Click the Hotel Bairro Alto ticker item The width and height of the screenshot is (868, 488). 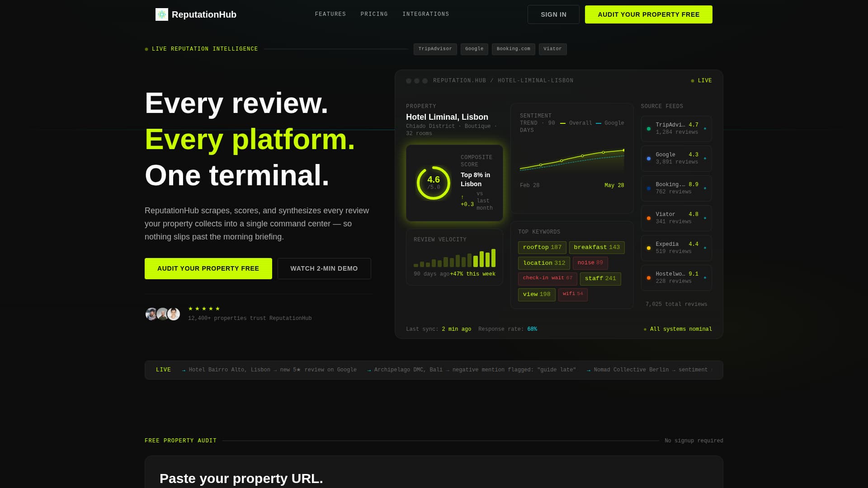click(x=269, y=370)
